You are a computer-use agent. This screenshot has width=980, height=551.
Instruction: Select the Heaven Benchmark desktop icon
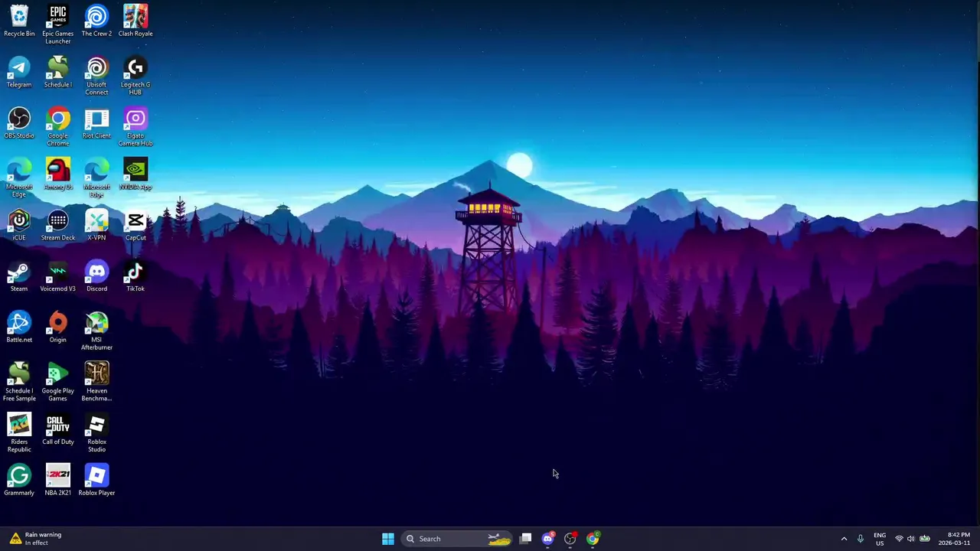tap(96, 382)
